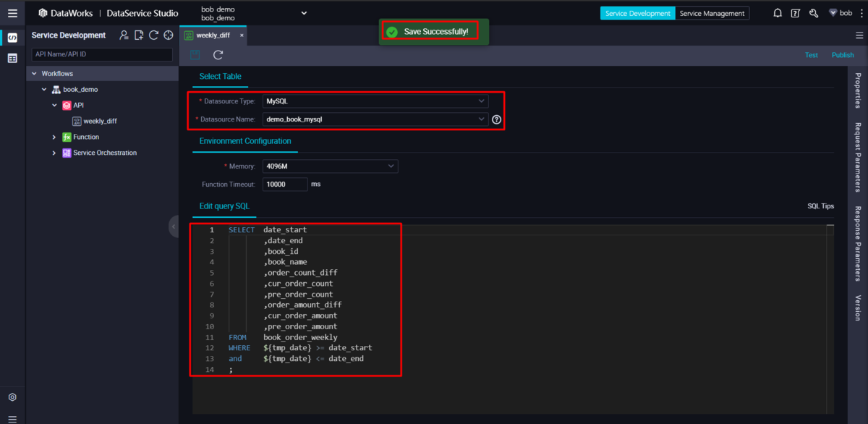The width and height of the screenshot is (868, 424).
Task: Open notifications bell icon
Action: [x=778, y=13]
